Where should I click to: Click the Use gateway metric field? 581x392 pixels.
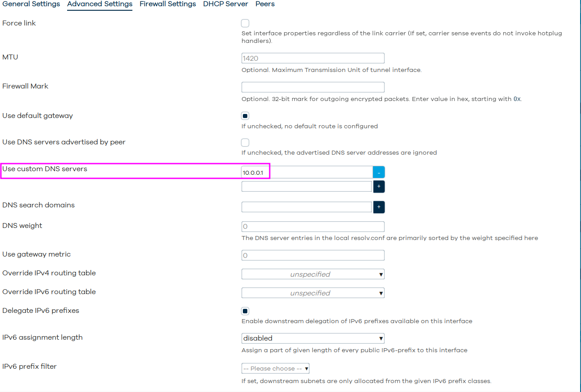[x=313, y=255]
